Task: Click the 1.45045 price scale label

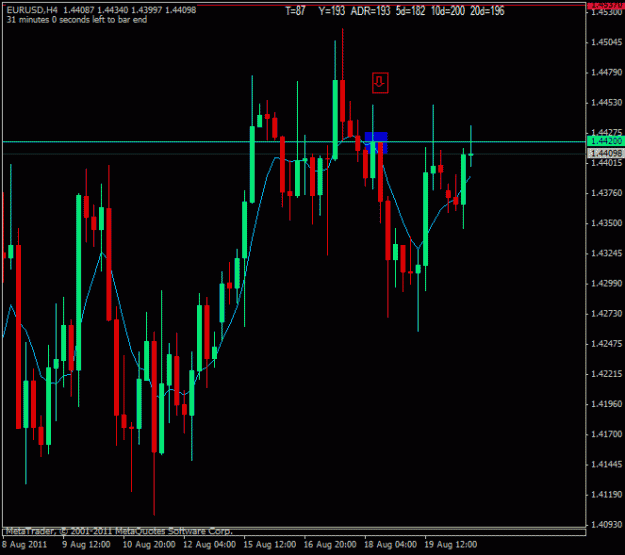Action: [606, 42]
